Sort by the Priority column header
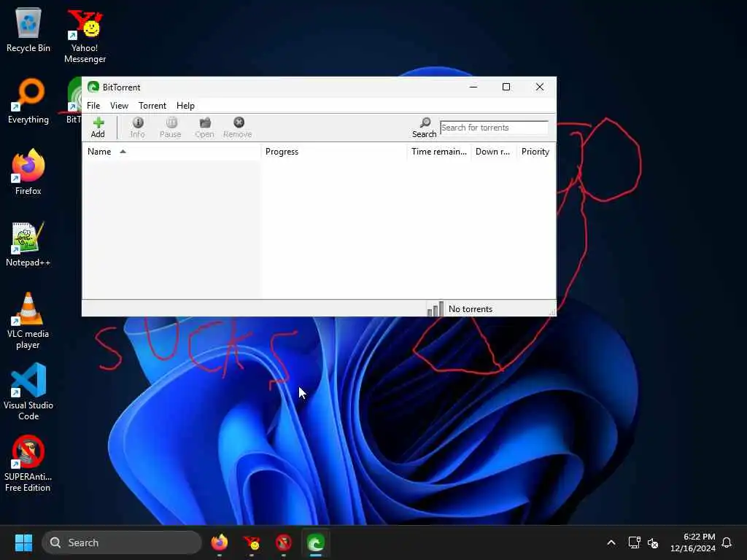The image size is (747, 560). (x=535, y=152)
